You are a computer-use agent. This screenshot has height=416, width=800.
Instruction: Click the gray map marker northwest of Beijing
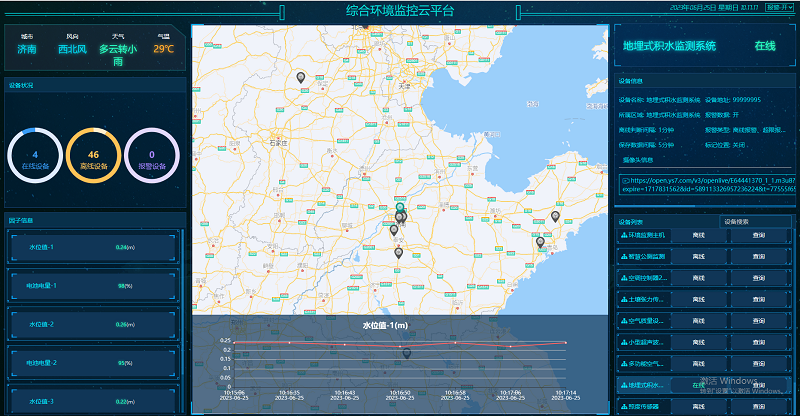[299, 77]
